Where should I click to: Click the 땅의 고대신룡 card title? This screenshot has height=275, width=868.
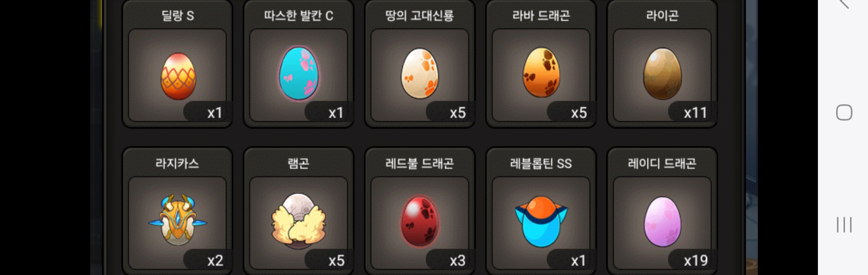(420, 15)
